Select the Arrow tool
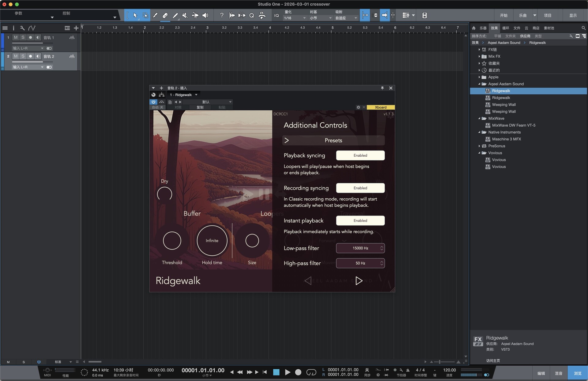The height and width of the screenshot is (381, 588). pyautogui.click(x=135, y=15)
